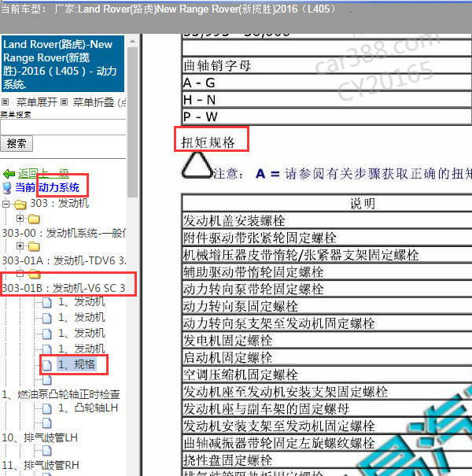Click the 动力转向泵带轮固定螺栓 row
472x476 pixels.
point(326,289)
